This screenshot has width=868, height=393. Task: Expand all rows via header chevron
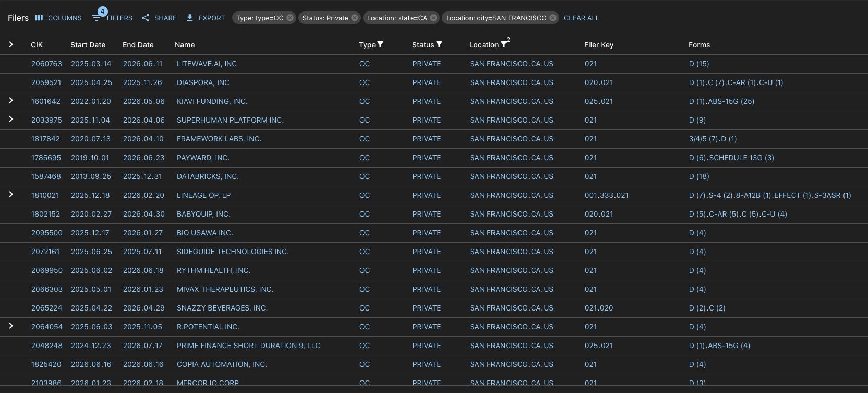click(x=11, y=44)
